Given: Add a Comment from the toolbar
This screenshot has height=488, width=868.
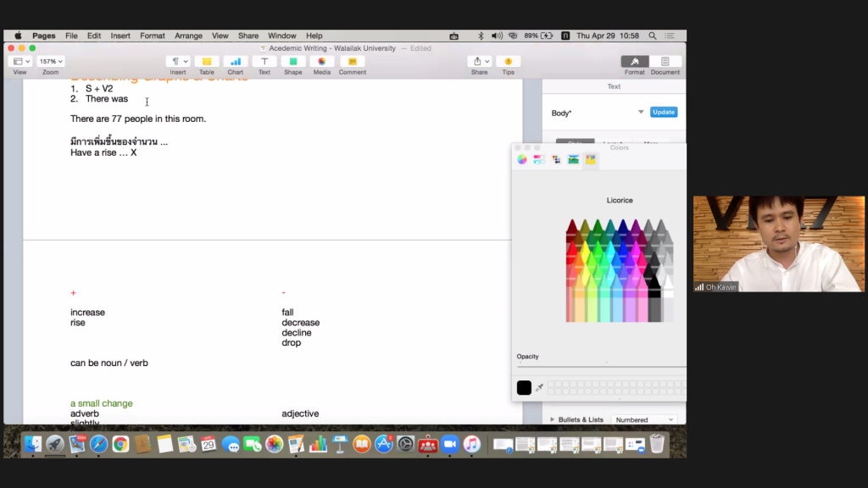Looking at the screenshot, I should coord(352,62).
